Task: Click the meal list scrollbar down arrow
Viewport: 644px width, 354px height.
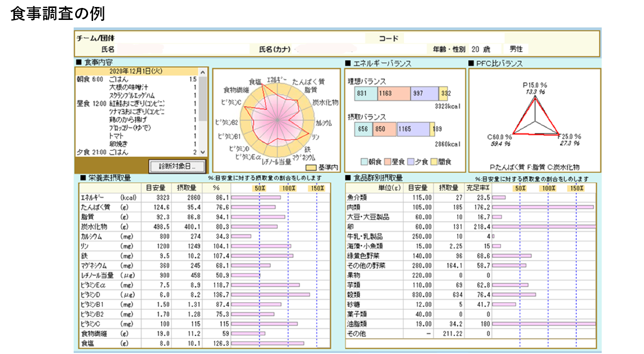Action: point(202,152)
